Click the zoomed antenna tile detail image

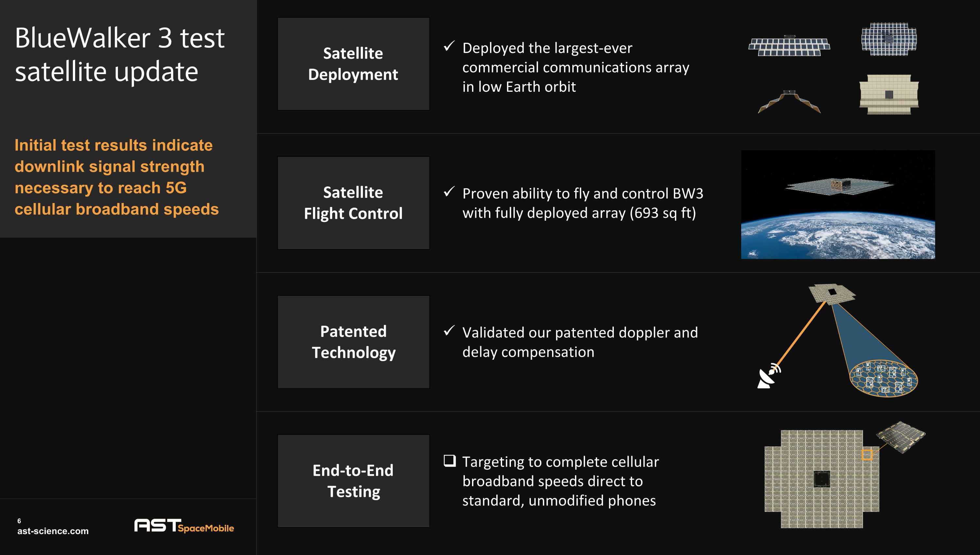(x=901, y=437)
